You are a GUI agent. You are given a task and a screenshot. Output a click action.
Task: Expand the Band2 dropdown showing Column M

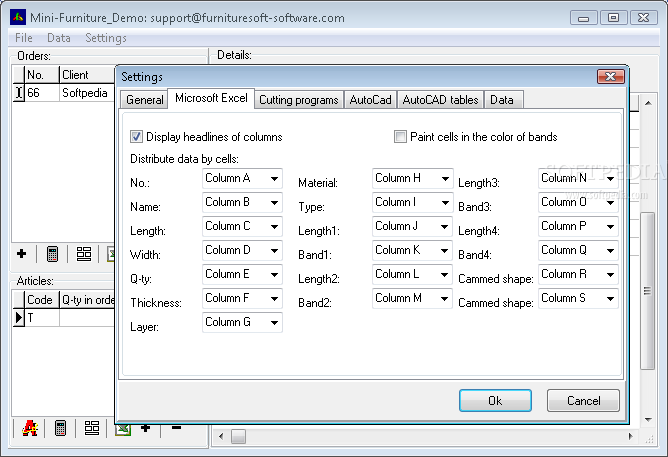tap(412, 298)
